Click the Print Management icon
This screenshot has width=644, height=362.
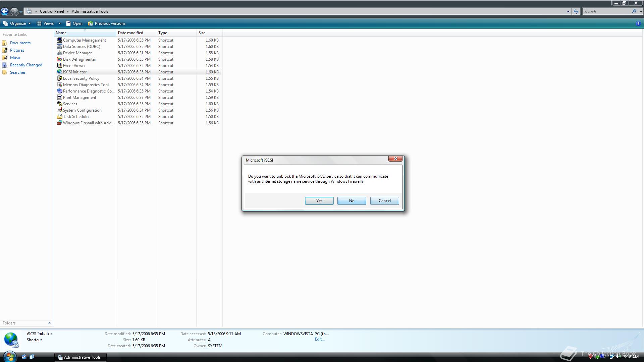click(60, 97)
